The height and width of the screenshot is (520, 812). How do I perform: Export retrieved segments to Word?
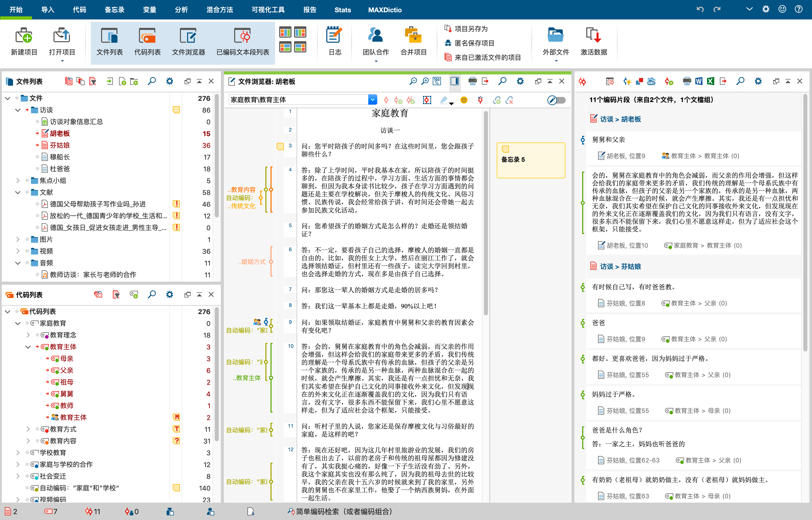click(x=699, y=81)
